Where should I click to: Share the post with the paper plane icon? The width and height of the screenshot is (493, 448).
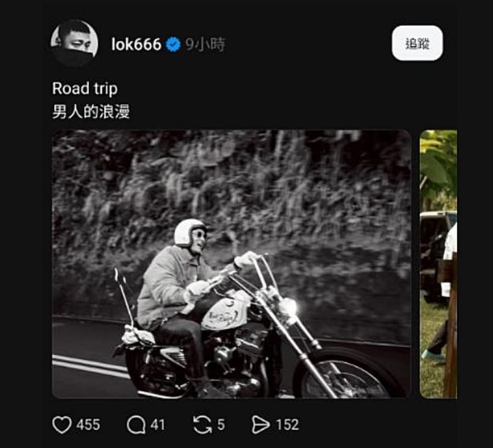[260, 425]
